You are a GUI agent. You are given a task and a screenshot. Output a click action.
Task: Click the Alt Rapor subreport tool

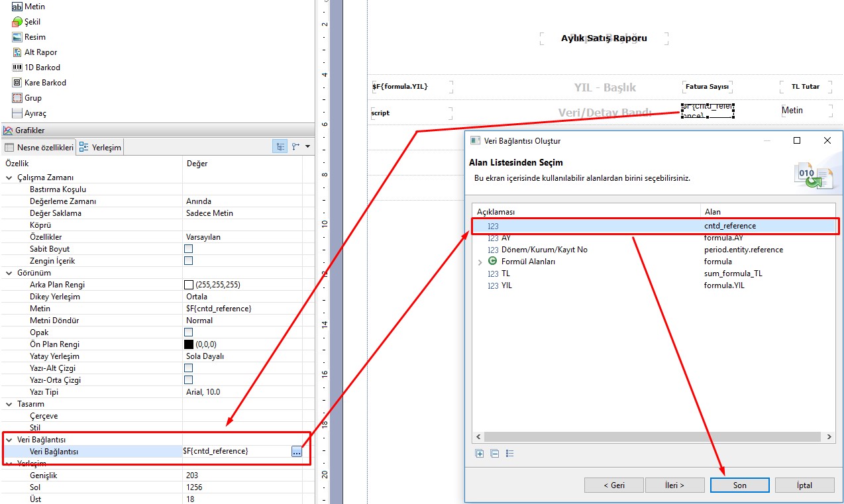tap(40, 52)
